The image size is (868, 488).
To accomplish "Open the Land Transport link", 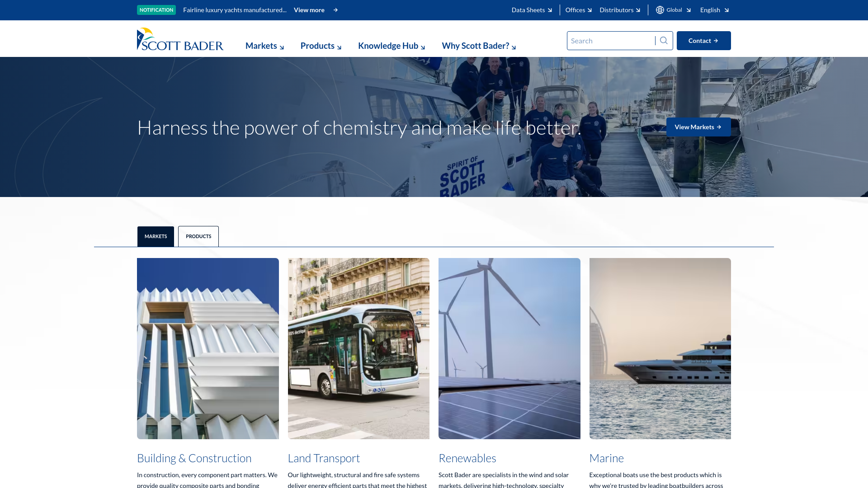I will [324, 458].
